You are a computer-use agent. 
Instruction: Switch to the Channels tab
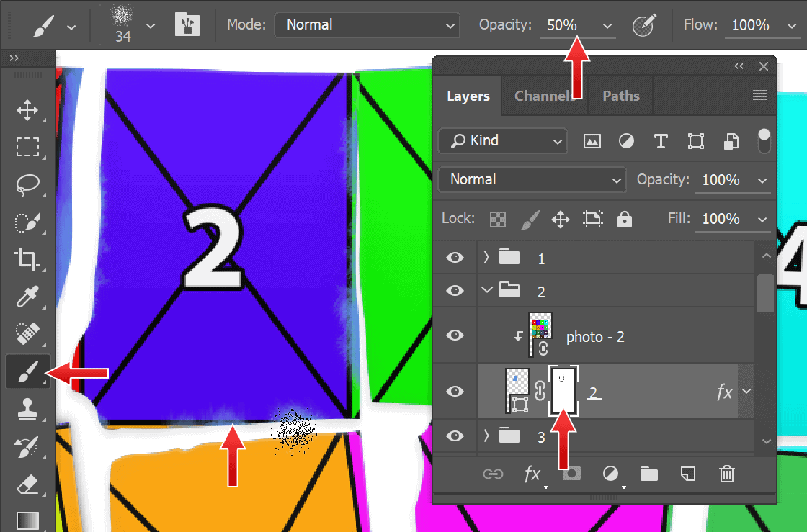pos(545,96)
